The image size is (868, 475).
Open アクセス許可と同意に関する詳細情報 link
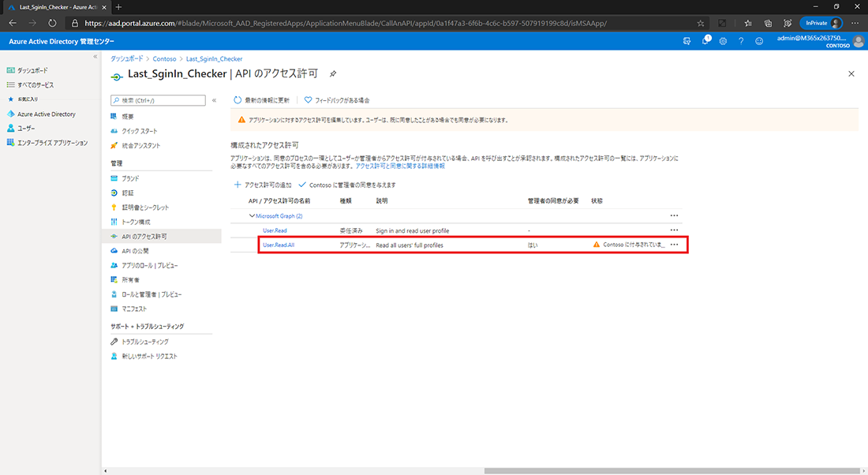coord(400,166)
